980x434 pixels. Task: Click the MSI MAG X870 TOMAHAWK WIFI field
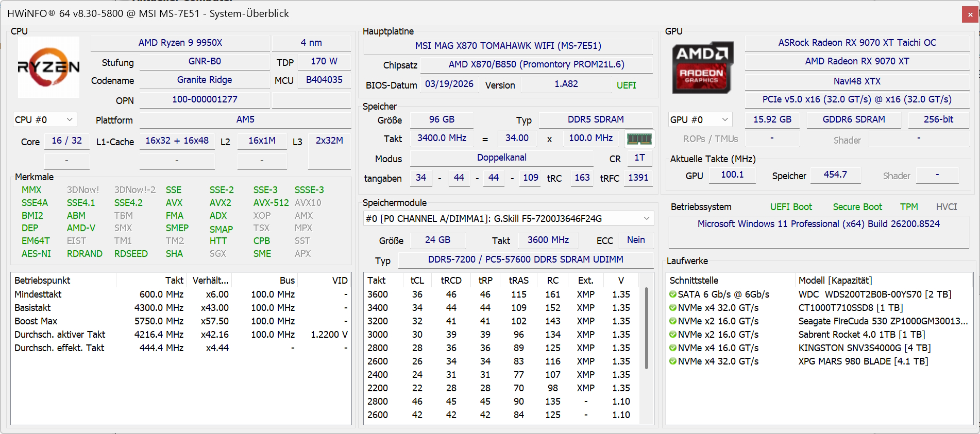coord(508,46)
